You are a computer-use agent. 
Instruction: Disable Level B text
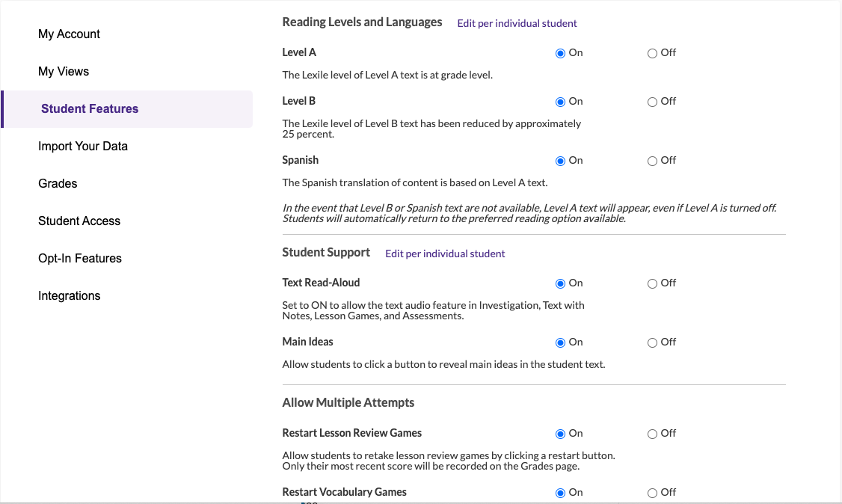coord(652,101)
